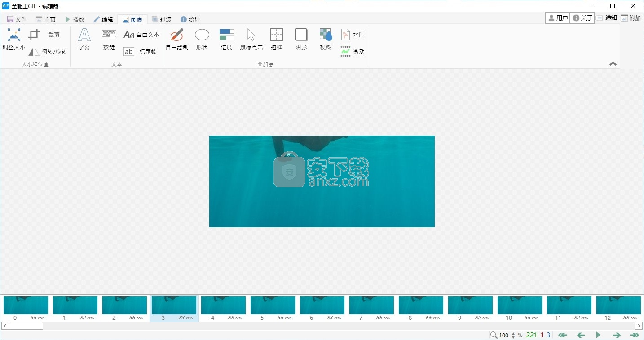Select the 调整大小 resize tool
This screenshot has height=340, width=644.
pos(14,39)
